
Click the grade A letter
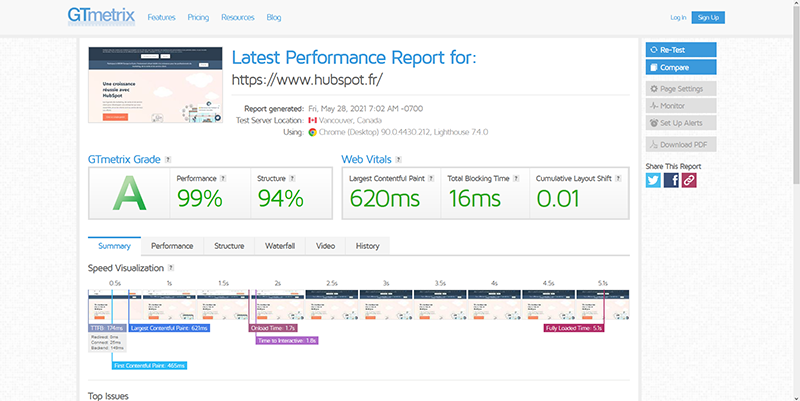130,194
